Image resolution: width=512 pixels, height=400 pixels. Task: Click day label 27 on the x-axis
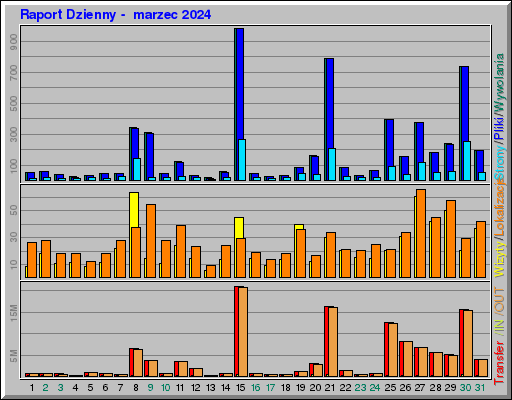pos(420,388)
